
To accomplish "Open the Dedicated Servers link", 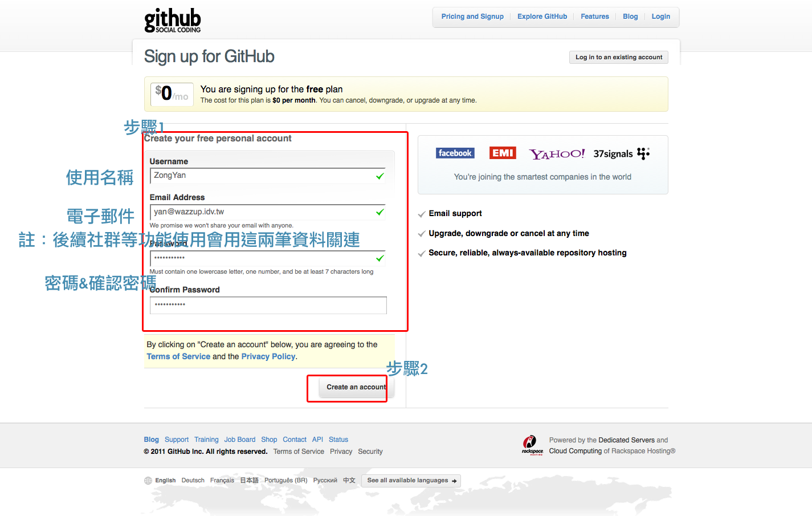I will pyautogui.click(x=626, y=440).
